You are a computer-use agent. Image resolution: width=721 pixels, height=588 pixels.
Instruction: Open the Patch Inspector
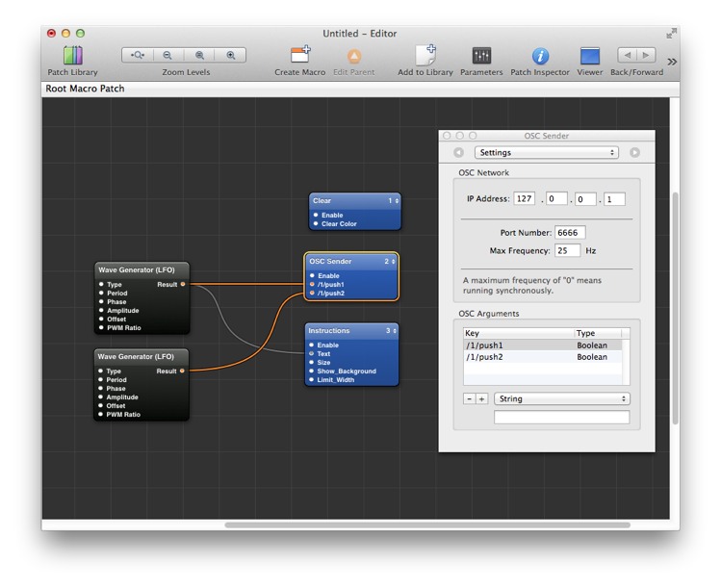pyautogui.click(x=540, y=56)
